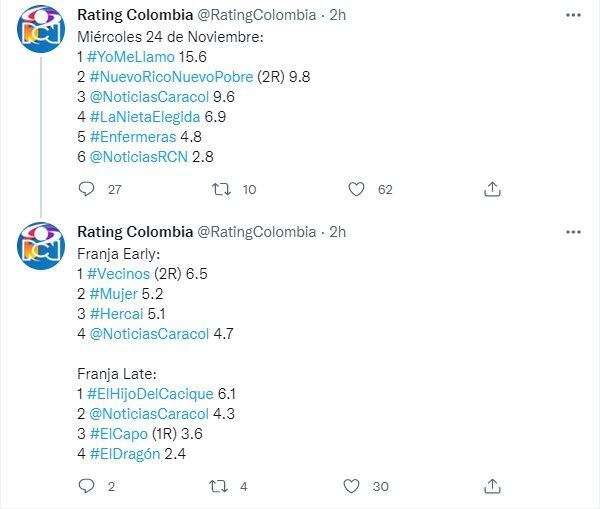
Task: Reply to the Miércoles 24 de Noviembre tweet
Action: point(87,189)
